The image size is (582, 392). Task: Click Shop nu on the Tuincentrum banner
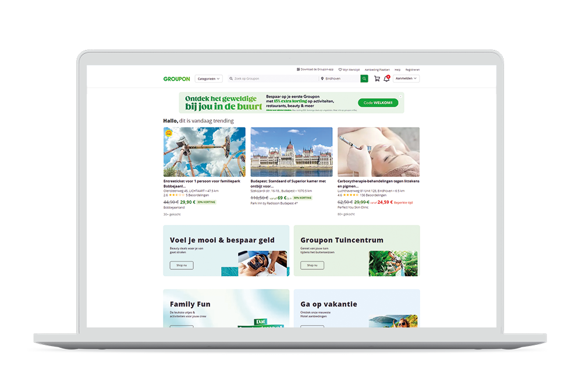coord(312,265)
